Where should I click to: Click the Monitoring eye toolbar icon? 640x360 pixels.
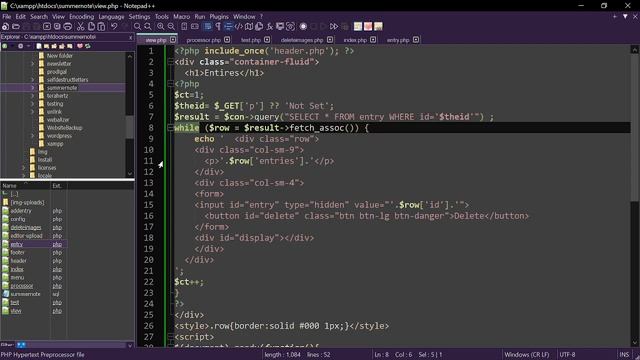pos(290,27)
